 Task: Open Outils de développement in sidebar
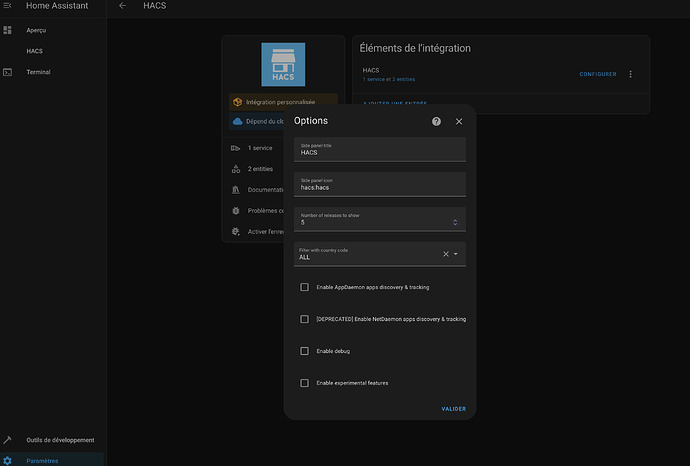(x=60, y=440)
